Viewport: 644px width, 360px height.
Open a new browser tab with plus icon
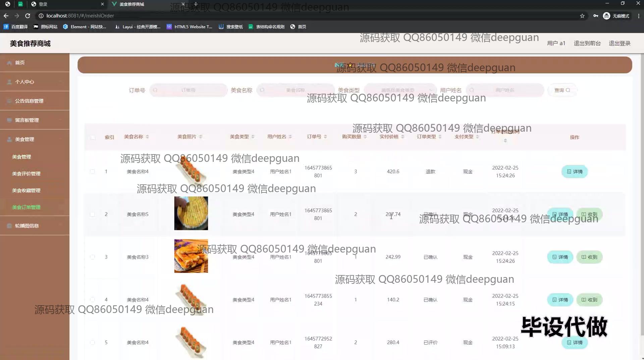pos(196,4)
